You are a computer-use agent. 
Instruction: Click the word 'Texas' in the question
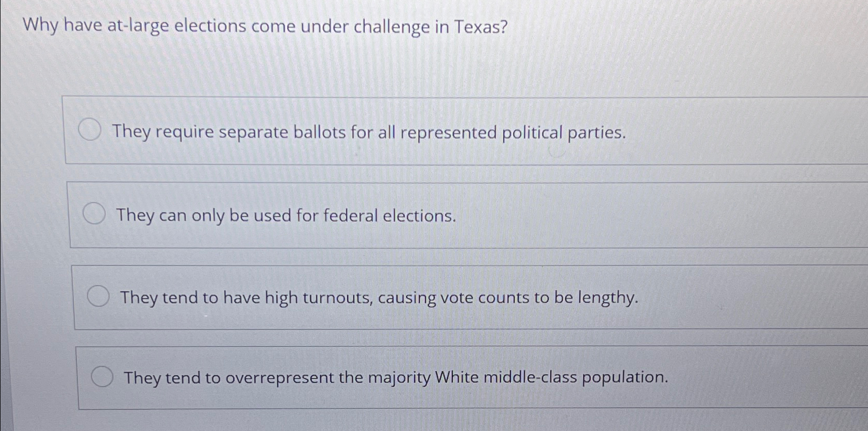(x=473, y=26)
